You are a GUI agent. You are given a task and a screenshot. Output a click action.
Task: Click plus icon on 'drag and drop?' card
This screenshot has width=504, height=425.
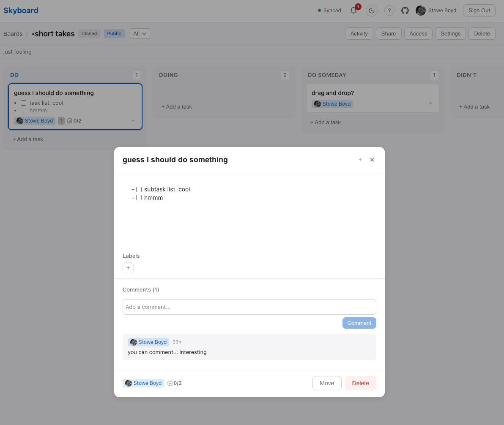430,104
